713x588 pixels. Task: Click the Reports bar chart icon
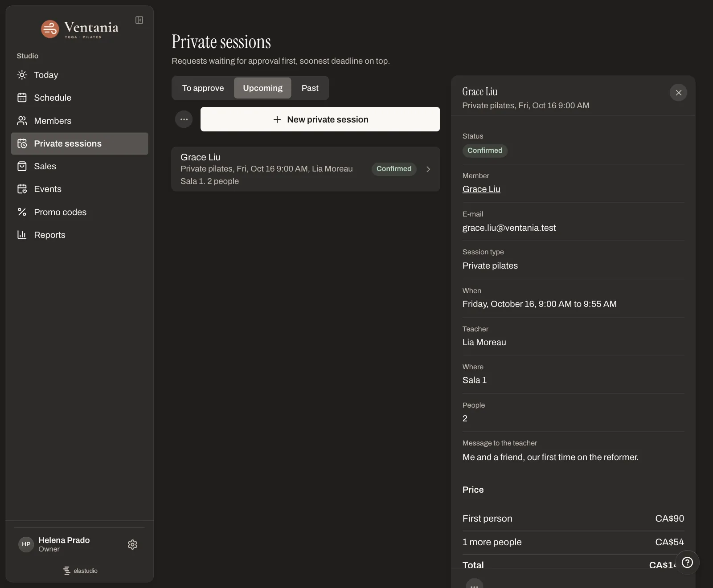point(22,235)
